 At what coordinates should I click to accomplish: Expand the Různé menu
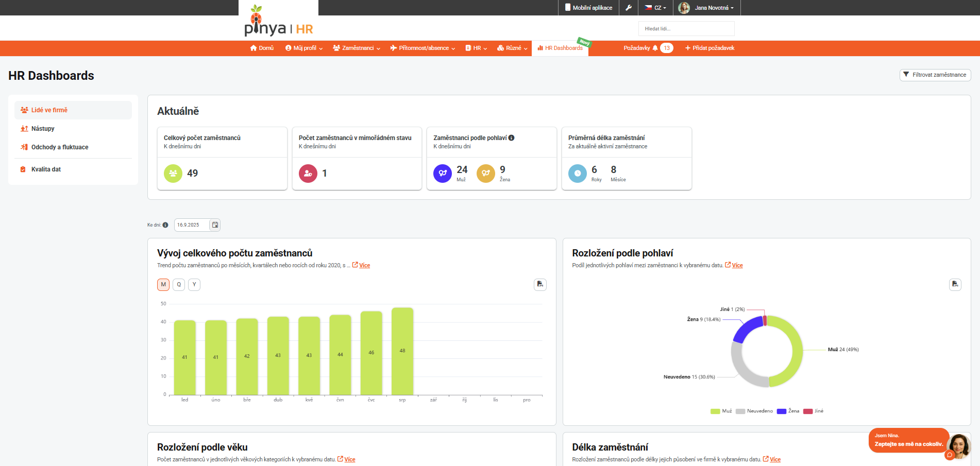pos(512,48)
